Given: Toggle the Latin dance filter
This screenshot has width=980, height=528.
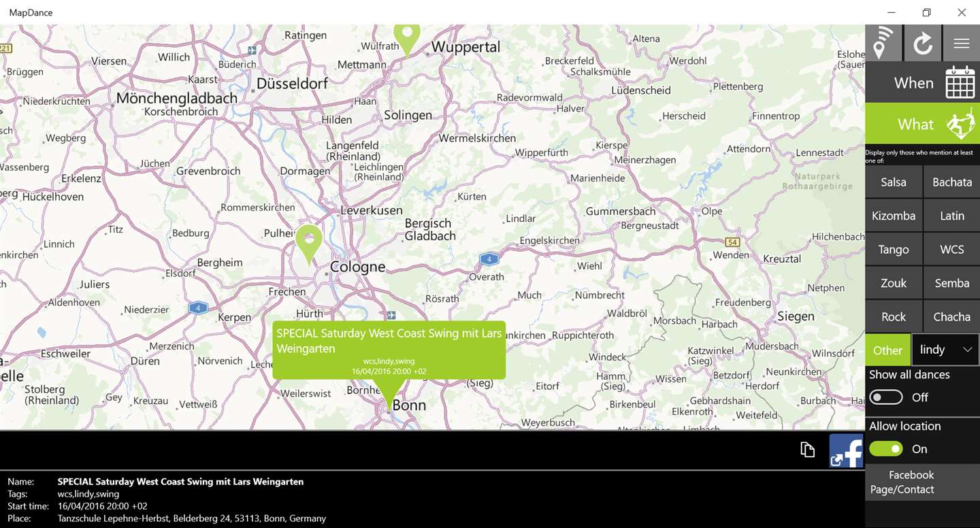Looking at the screenshot, I should 952,216.
